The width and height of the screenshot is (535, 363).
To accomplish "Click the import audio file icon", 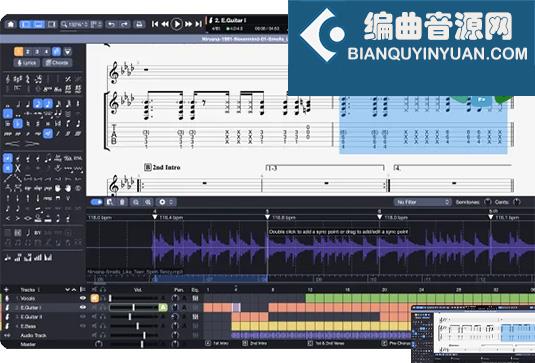I will 110,202.
